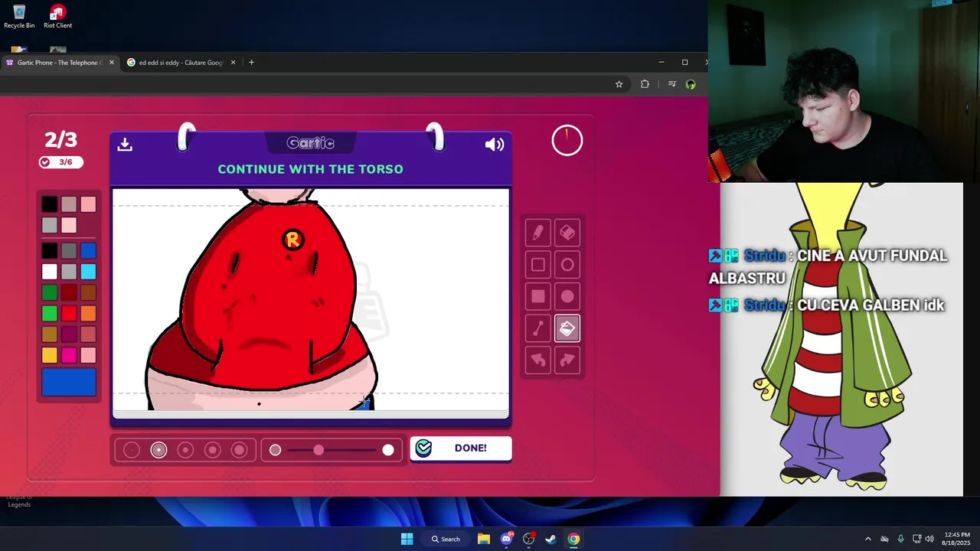980x551 pixels.
Task: Set opacity to minimum via faded dot
Action: (x=276, y=450)
